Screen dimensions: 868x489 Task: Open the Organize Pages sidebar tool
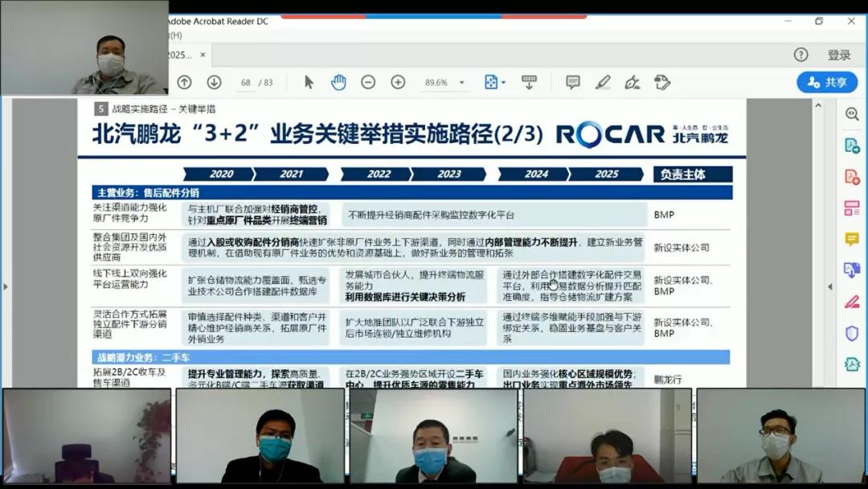tap(852, 208)
